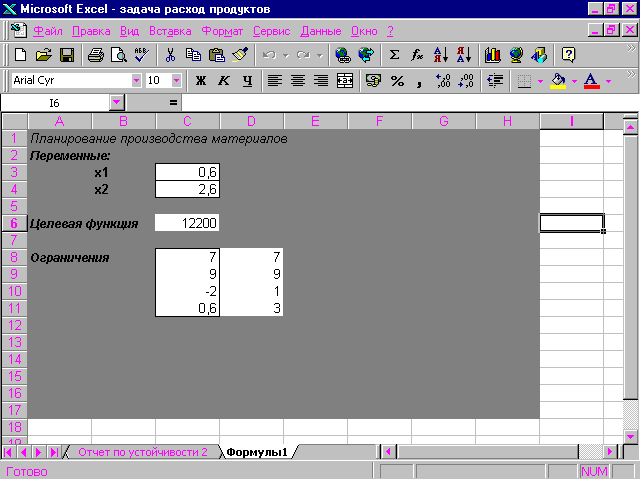Launch the Chart Wizard icon
Image resolution: width=640 pixels, height=480 pixels.
pos(493,55)
